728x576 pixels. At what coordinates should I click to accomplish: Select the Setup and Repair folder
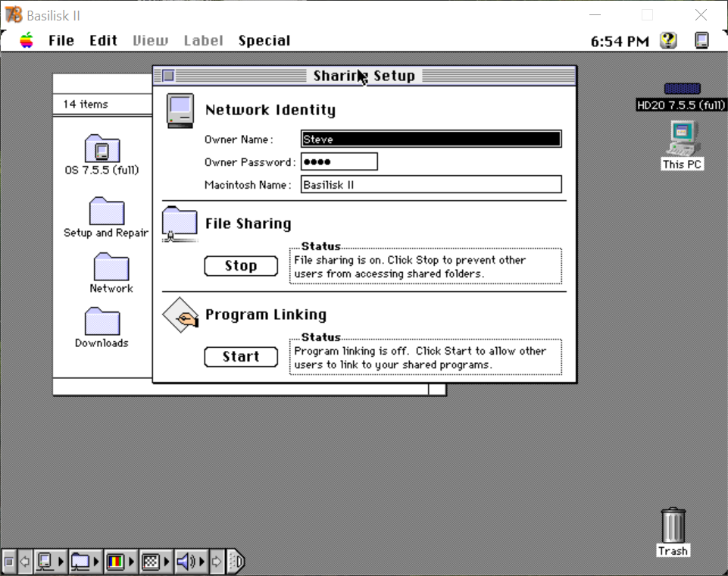coord(106,211)
